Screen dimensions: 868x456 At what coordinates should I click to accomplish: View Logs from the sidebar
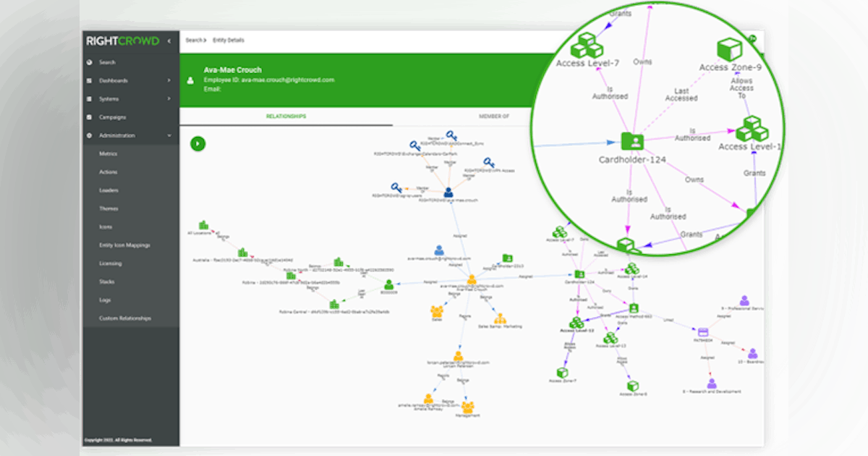coord(105,300)
